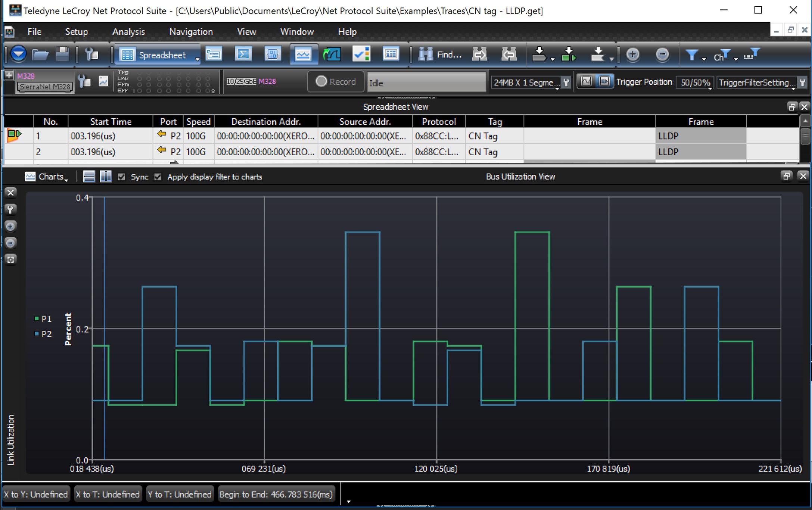Click the Spreadsheet View vertical scrollbar
The width and height of the screenshot is (812, 510).
(805, 140)
